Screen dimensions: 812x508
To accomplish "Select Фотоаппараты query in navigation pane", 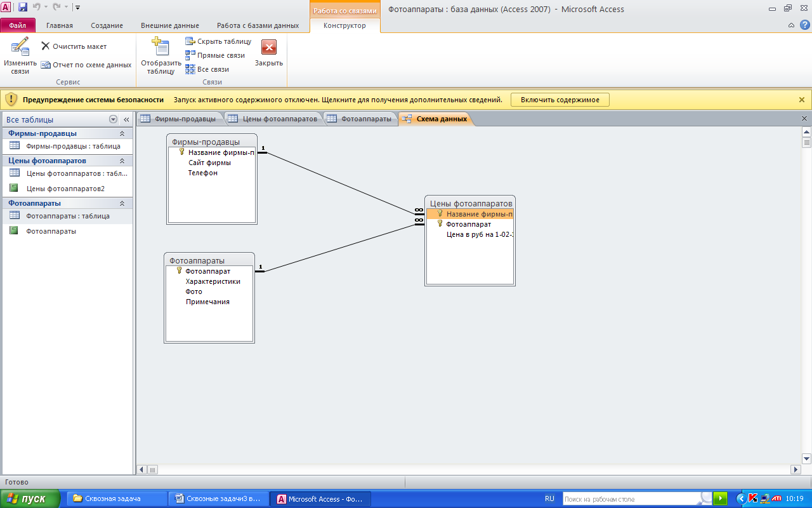I will (67, 231).
